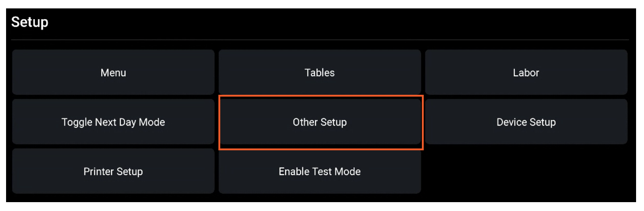
Task: Open Printer Setup
Action: [113, 171]
